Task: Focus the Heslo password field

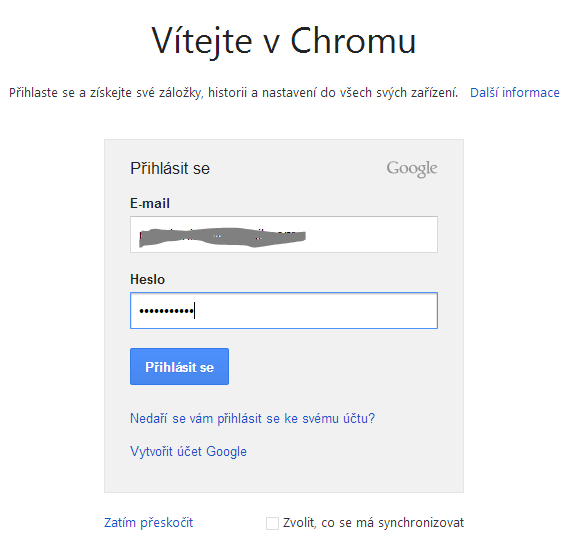Action: tap(284, 311)
